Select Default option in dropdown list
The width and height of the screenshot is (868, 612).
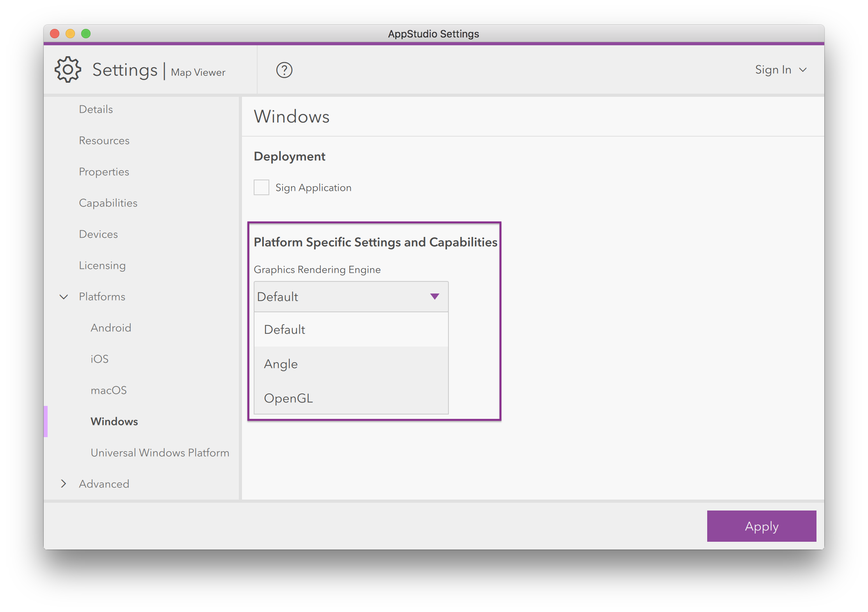click(x=285, y=329)
